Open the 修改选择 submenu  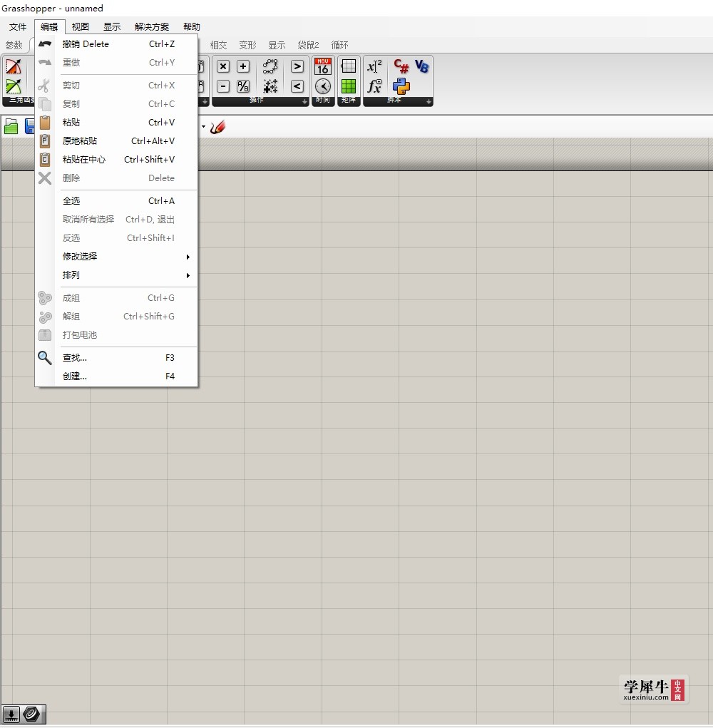click(x=116, y=257)
